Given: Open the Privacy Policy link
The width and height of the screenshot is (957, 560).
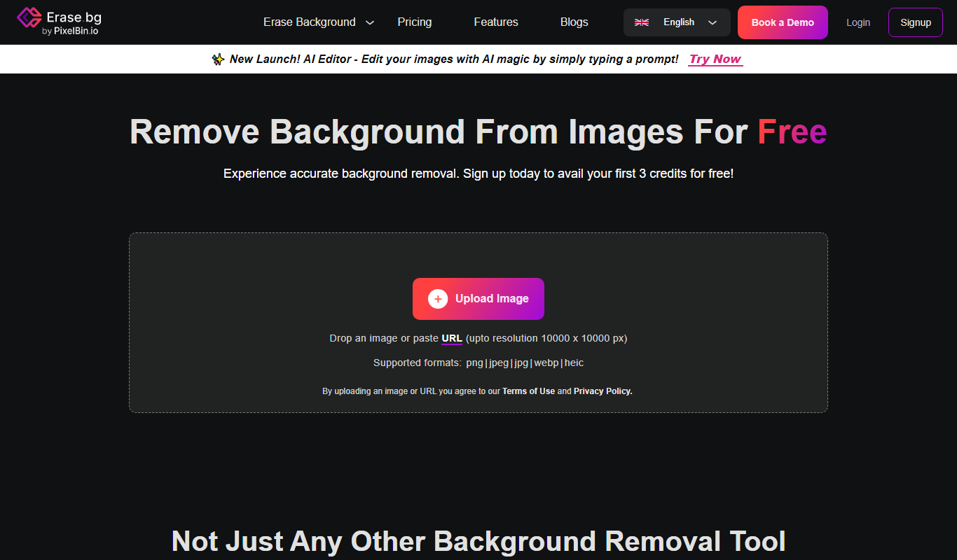Looking at the screenshot, I should coord(603,391).
